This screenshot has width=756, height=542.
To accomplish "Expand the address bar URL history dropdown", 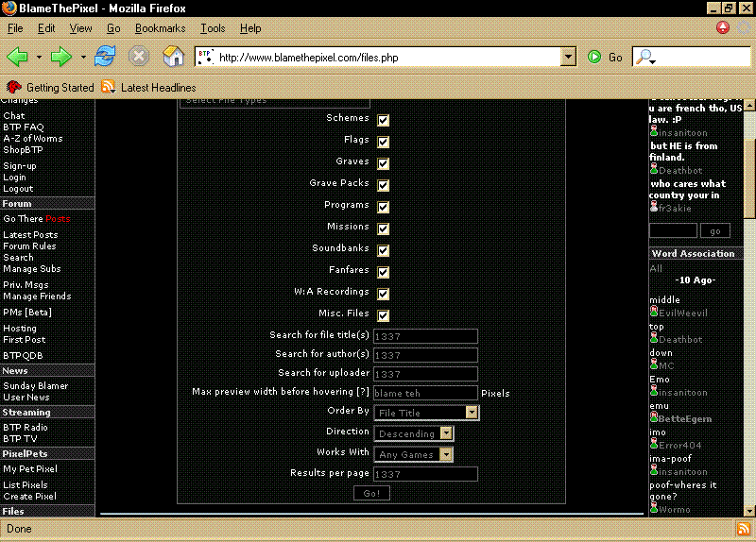I will (568, 57).
